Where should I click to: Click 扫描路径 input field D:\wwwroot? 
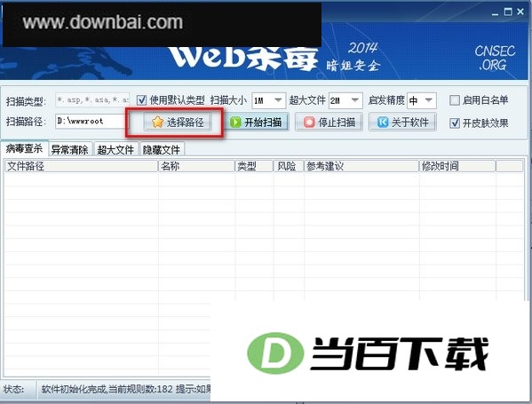91,121
